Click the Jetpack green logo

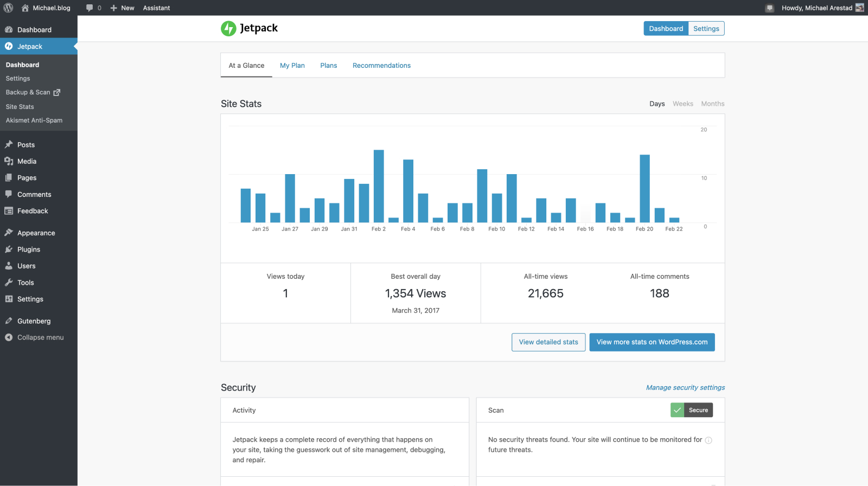[x=228, y=28]
